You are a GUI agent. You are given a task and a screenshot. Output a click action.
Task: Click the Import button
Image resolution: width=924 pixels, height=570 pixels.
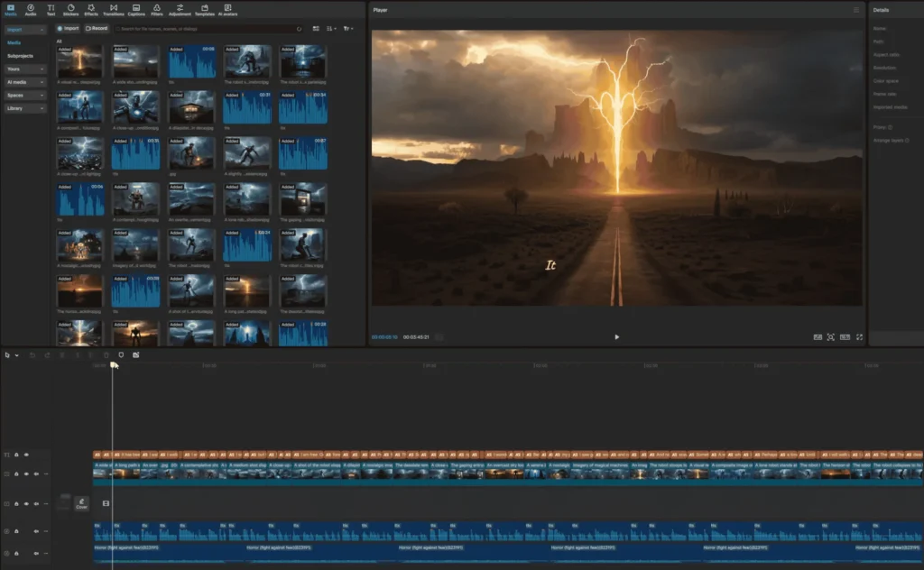click(68, 28)
